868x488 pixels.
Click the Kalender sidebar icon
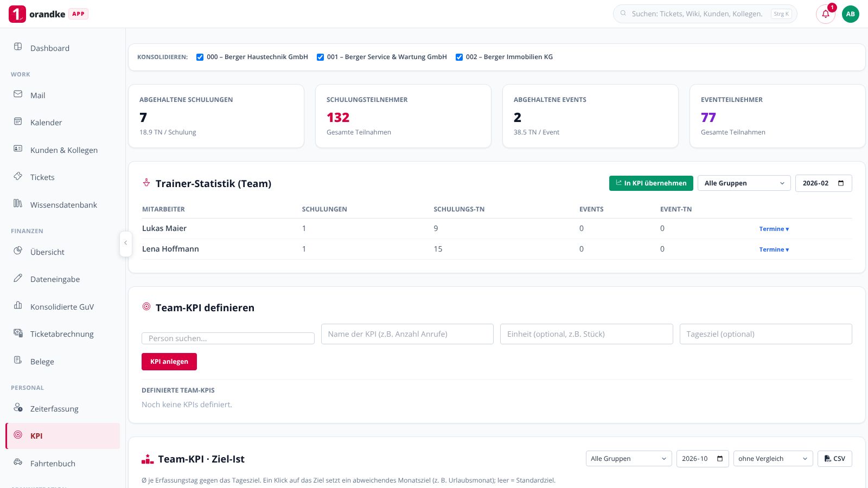coord(18,121)
